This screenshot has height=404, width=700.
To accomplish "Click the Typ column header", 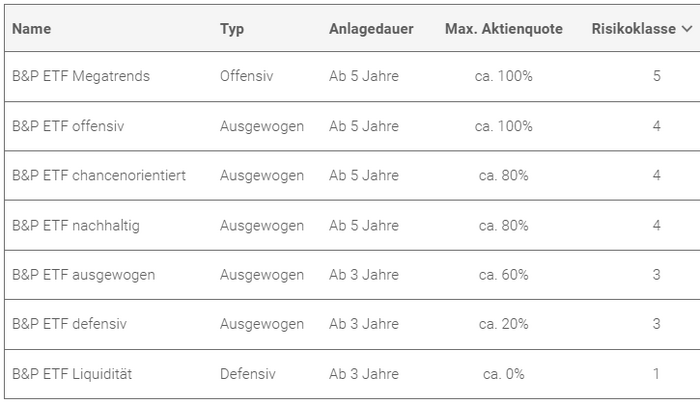I will pos(232,29).
